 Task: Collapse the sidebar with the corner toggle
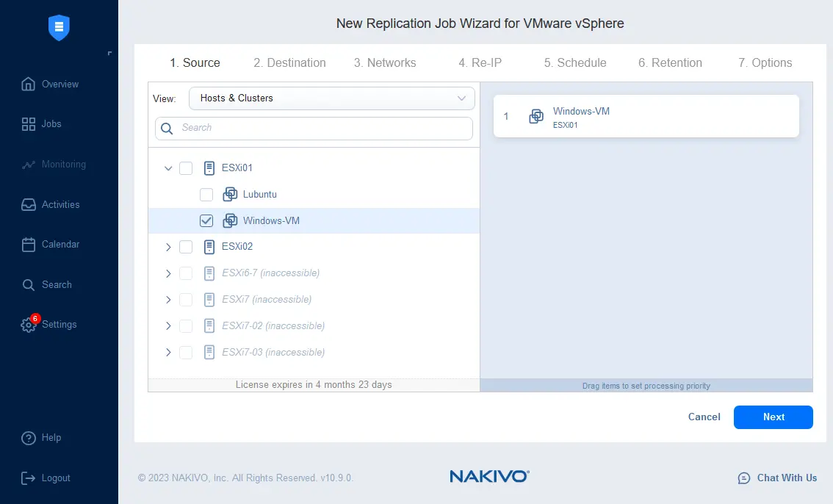[x=109, y=53]
